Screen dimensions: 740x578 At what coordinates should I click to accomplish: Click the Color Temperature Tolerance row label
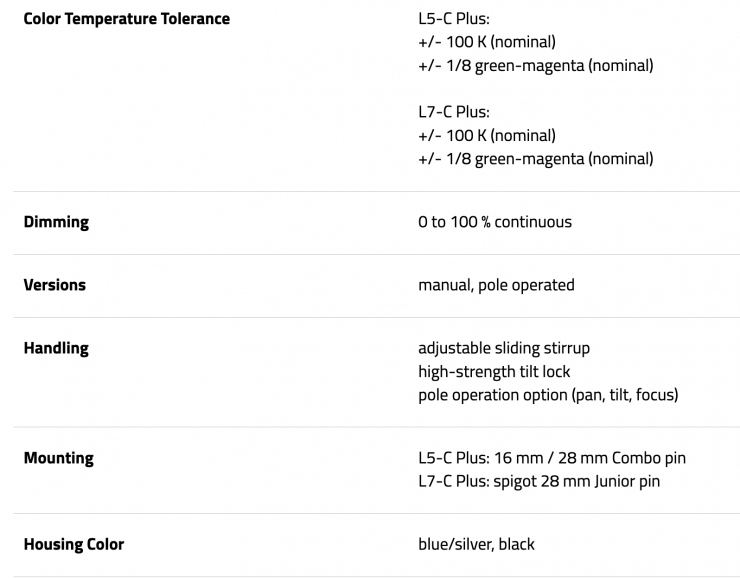pos(126,19)
